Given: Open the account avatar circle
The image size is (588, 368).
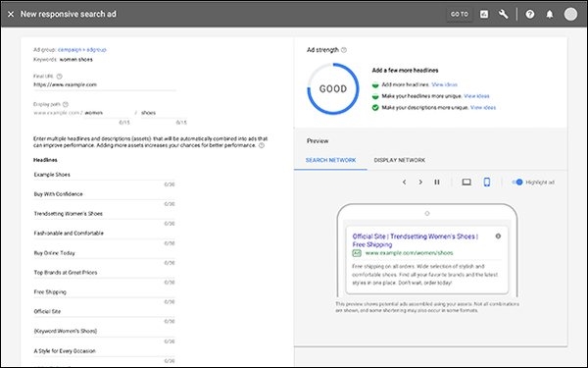Looking at the screenshot, I should point(570,15).
